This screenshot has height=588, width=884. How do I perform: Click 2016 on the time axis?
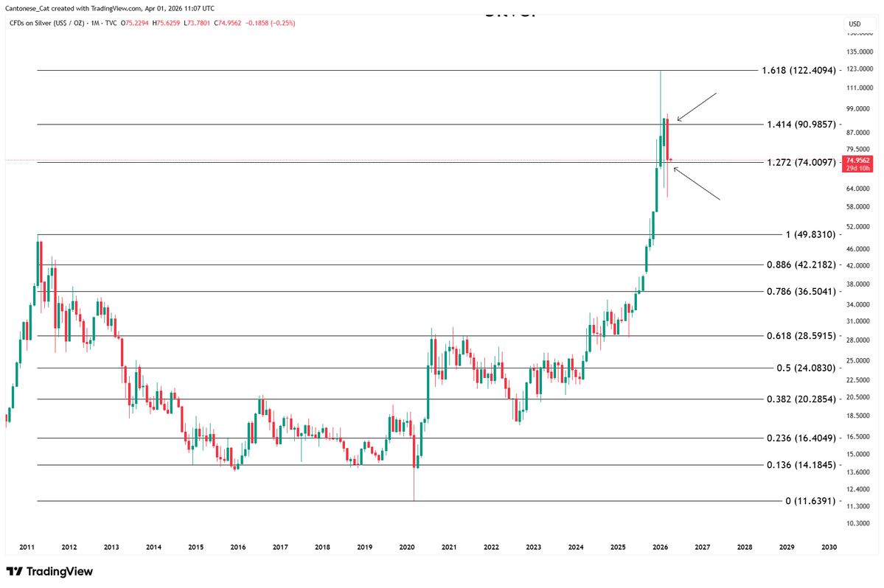(x=238, y=547)
